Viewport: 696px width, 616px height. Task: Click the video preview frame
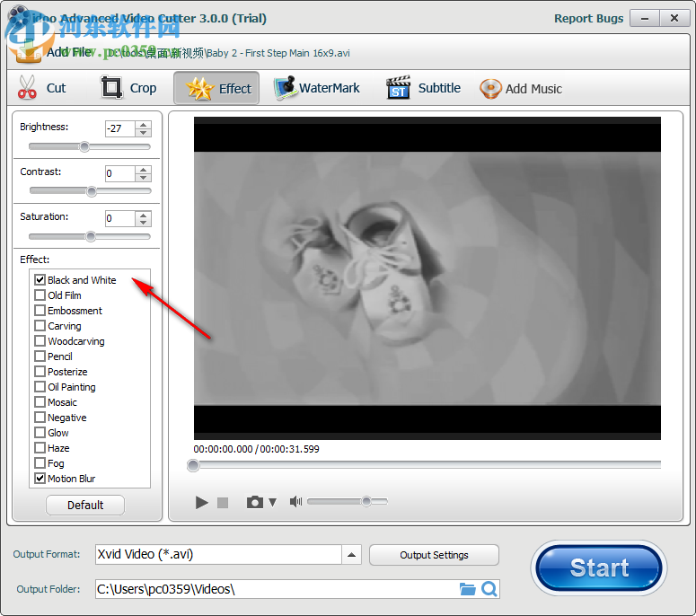point(427,278)
